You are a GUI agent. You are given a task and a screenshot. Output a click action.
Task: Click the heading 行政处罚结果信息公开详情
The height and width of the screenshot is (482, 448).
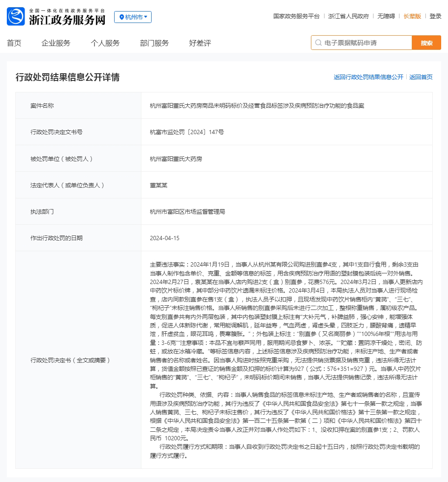[68, 77]
